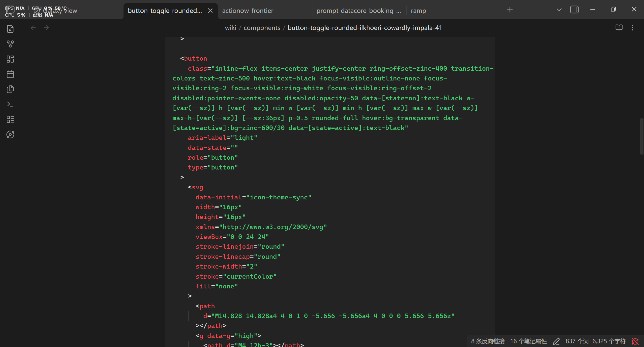Image resolution: width=644 pixels, height=347 pixels.
Task: Click the canvas grid icon in the ribbon
Action: click(x=10, y=59)
